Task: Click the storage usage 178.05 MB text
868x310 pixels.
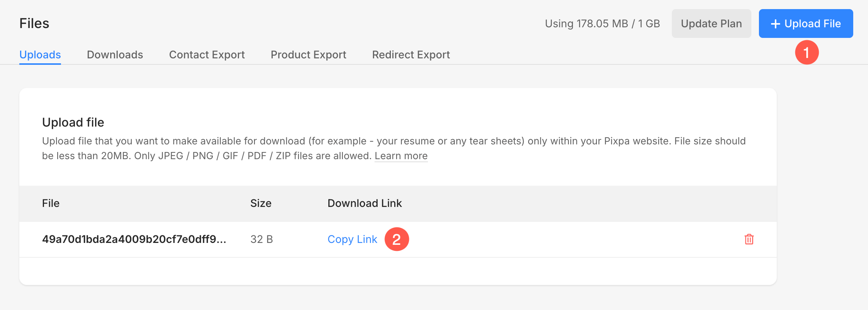Action: point(602,23)
